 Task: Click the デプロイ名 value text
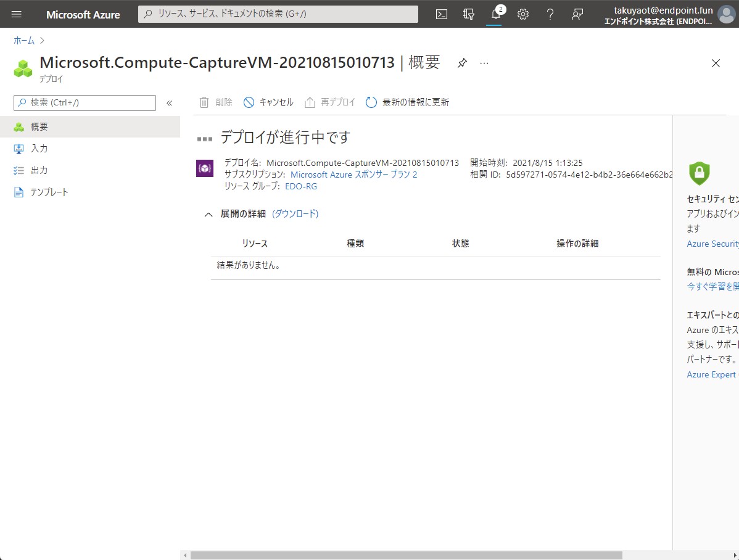click(x=363, y=163)
